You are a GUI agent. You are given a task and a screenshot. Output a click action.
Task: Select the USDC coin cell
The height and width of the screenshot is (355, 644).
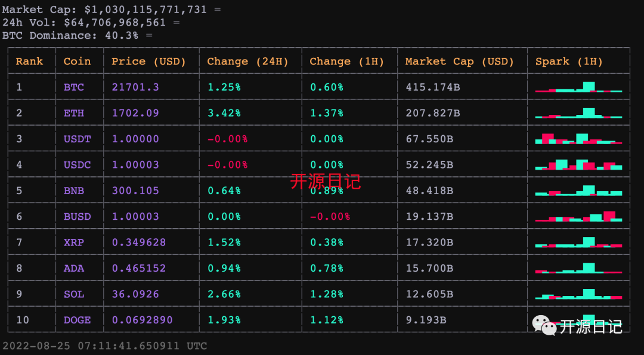pyautogui.click(x=77, y=165)
